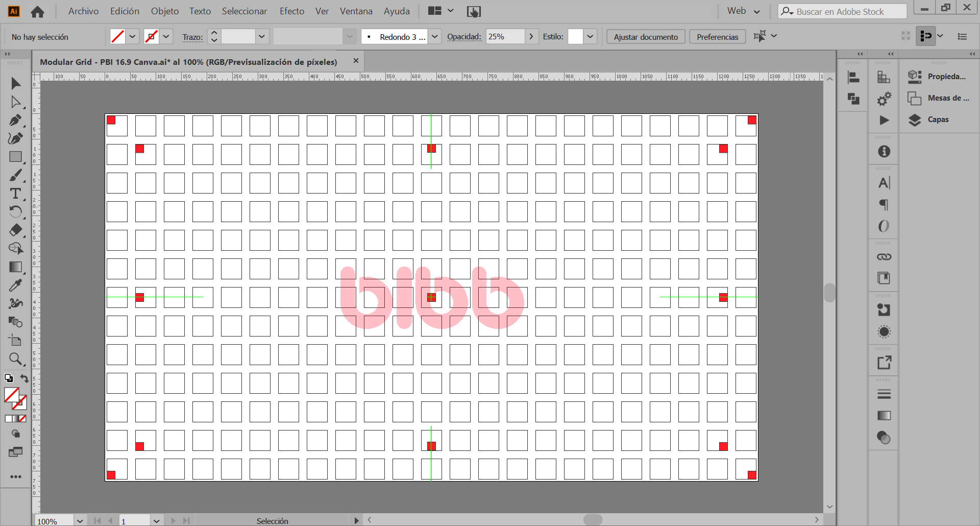The image size is (980, 526).
Task: Reset to default fill and stroke
Action: pos(9,378)
